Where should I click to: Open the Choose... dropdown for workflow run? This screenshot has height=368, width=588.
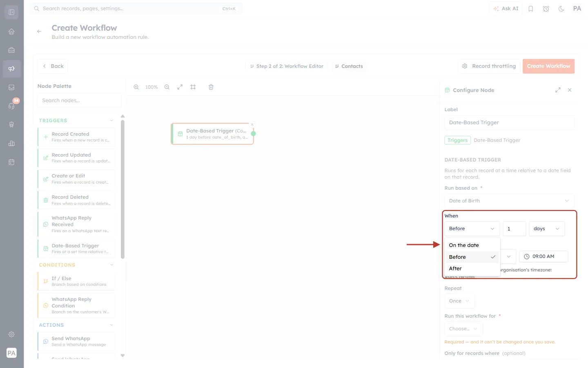pos(463,329)
